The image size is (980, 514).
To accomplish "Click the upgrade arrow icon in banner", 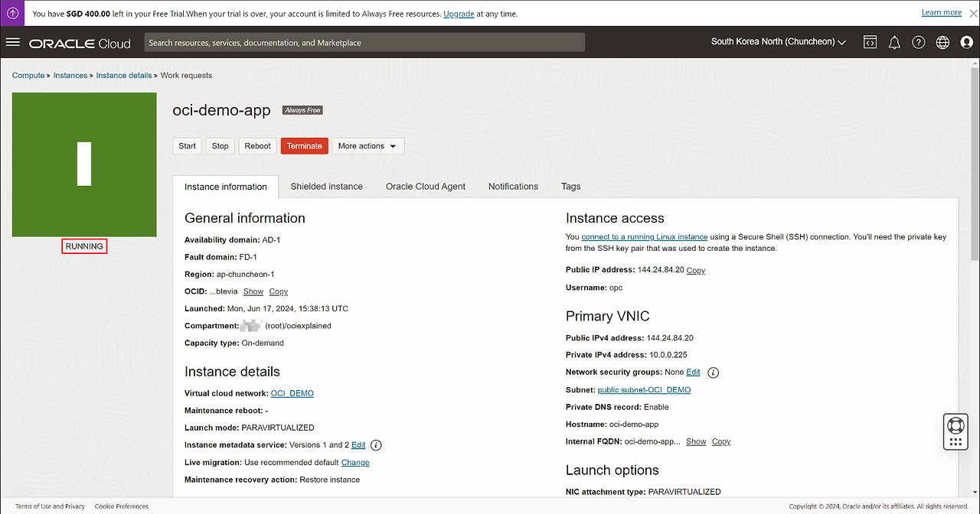I will (13, 13).
